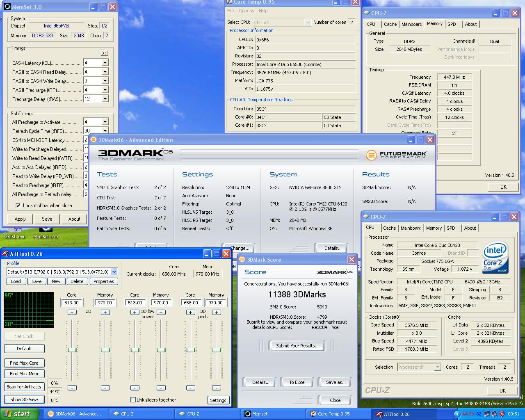Click plus button above 3D perf Core slider

pyautogui.click(x=190, y=313)
